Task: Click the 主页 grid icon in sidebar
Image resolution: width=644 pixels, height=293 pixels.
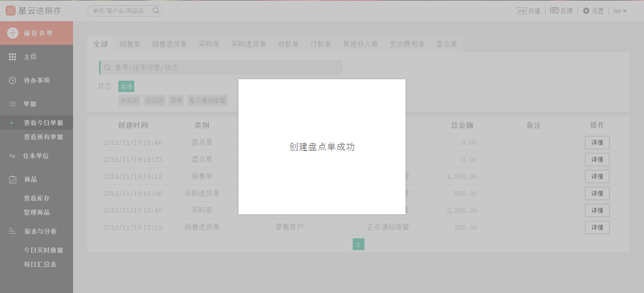Action: click(x=13, y=57)
